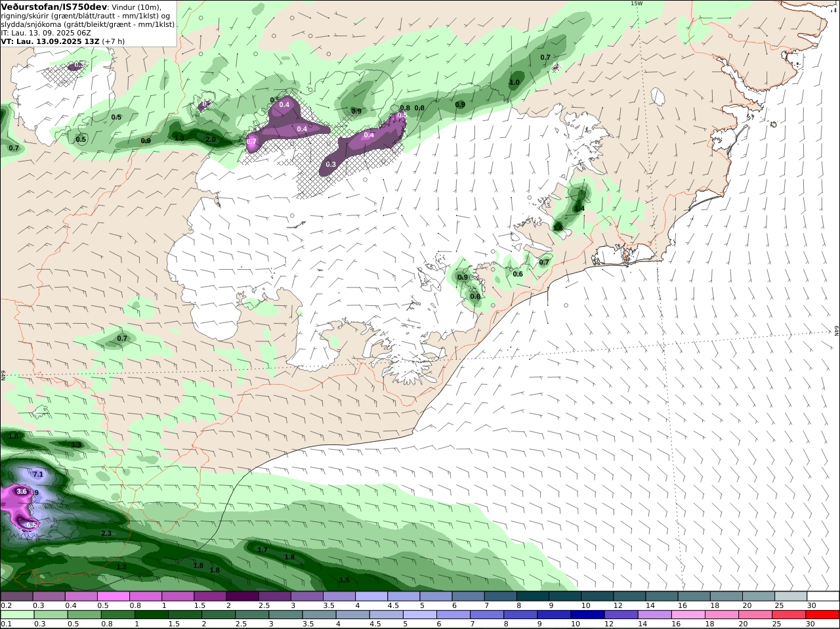
Task: Select the snow legend swatch labeled 0.5
Action: 114,596
